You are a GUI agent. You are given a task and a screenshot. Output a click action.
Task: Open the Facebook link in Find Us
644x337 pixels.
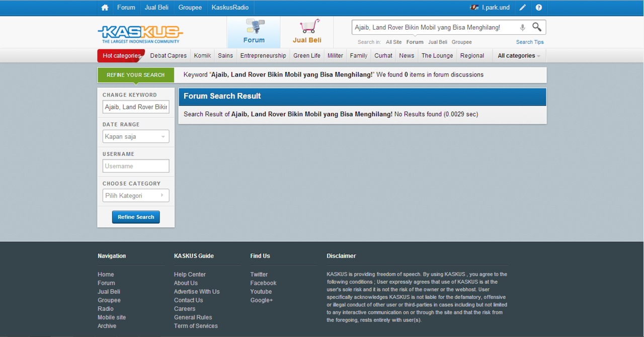tap(263, 283)
